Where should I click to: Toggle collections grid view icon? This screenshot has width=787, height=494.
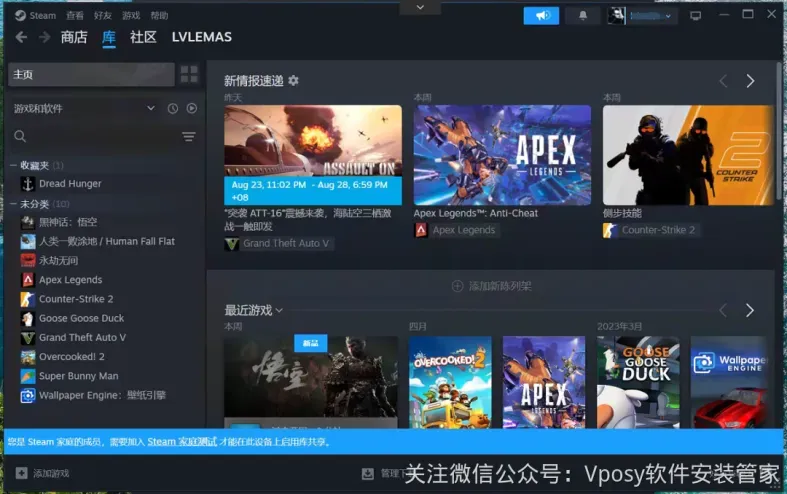point(189,74)
